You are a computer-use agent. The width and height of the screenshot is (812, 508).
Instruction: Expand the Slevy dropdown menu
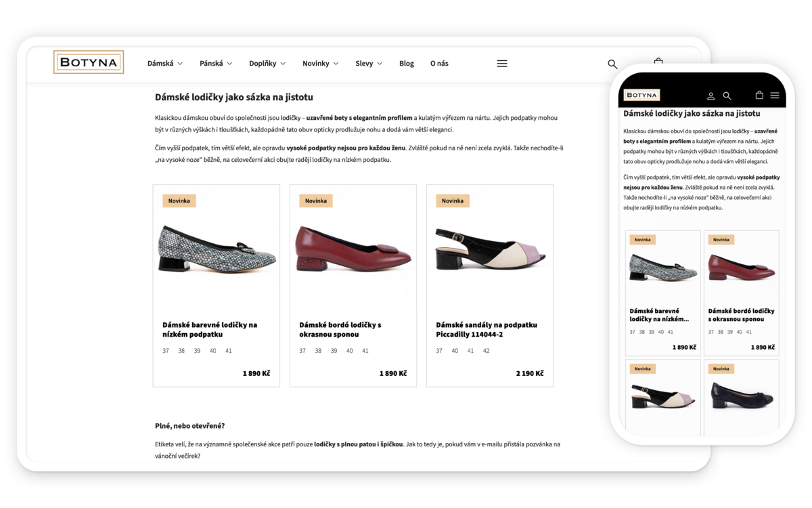click(369, 64)
